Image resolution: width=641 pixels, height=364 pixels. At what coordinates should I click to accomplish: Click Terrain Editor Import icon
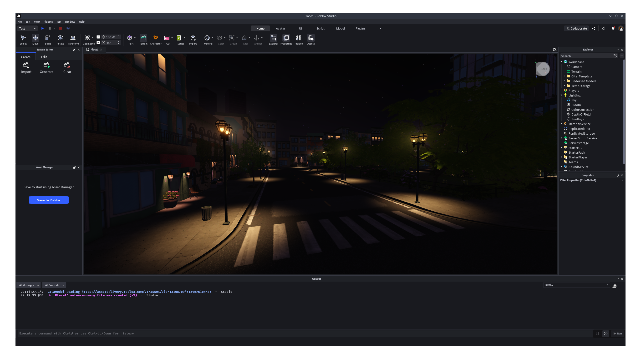[26, 66]
